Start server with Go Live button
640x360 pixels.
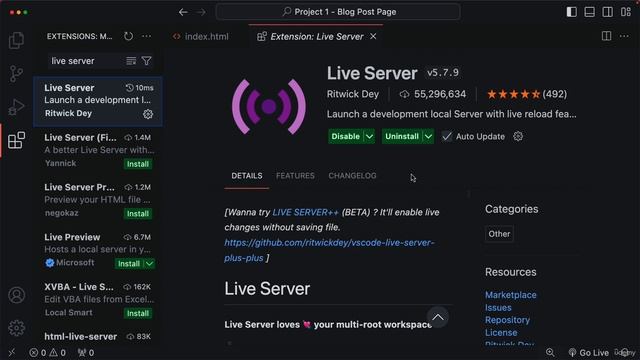[x=589, y=352]
